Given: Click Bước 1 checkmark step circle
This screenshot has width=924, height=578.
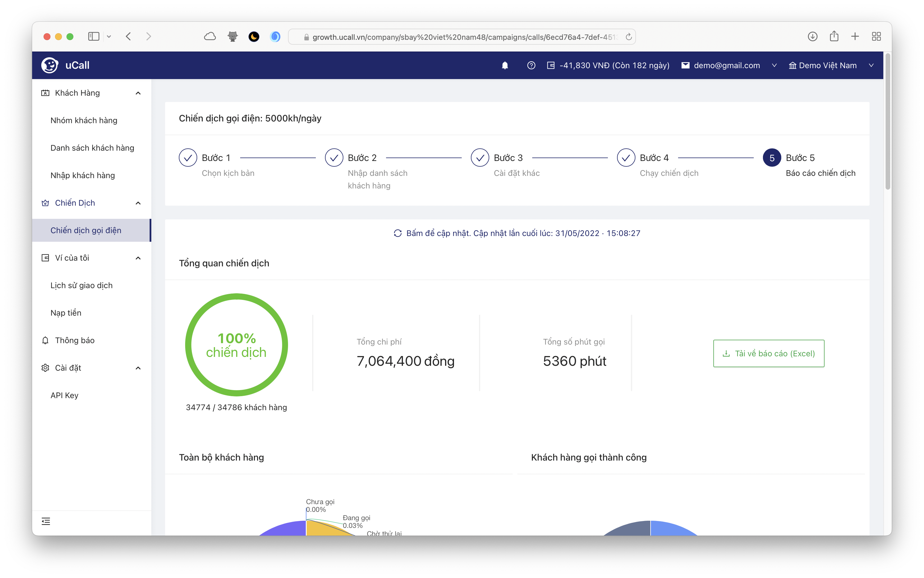Looking at the screenshot, I should [x=188, y=158].
